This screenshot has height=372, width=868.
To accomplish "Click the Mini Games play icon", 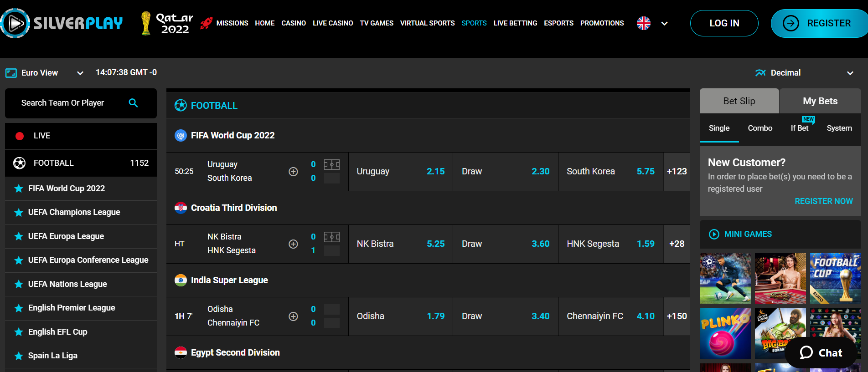I will point(714,234).
